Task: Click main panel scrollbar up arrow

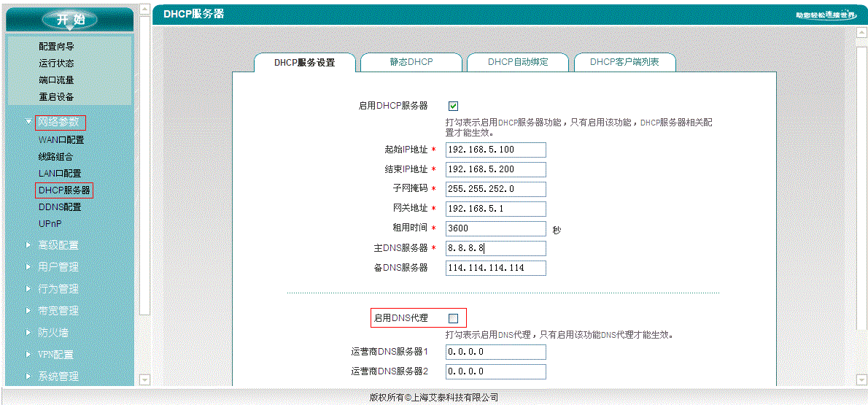Action: [x=861, y=32]
